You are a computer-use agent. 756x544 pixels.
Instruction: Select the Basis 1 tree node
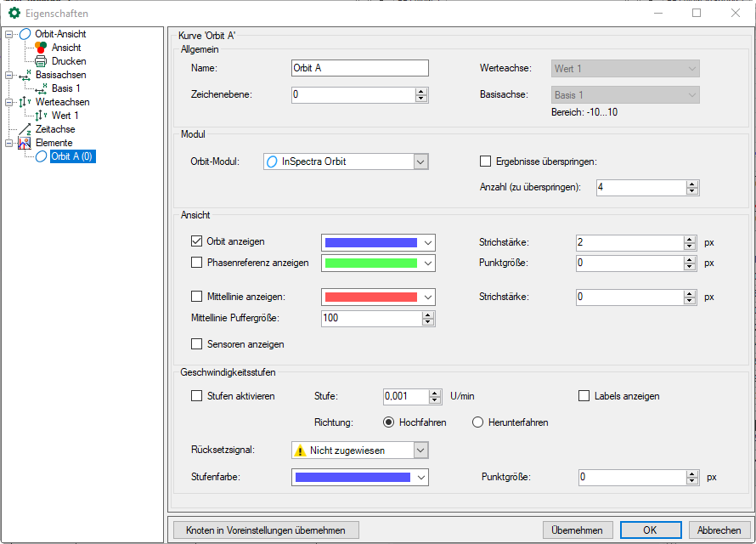(x=66, y=88)
